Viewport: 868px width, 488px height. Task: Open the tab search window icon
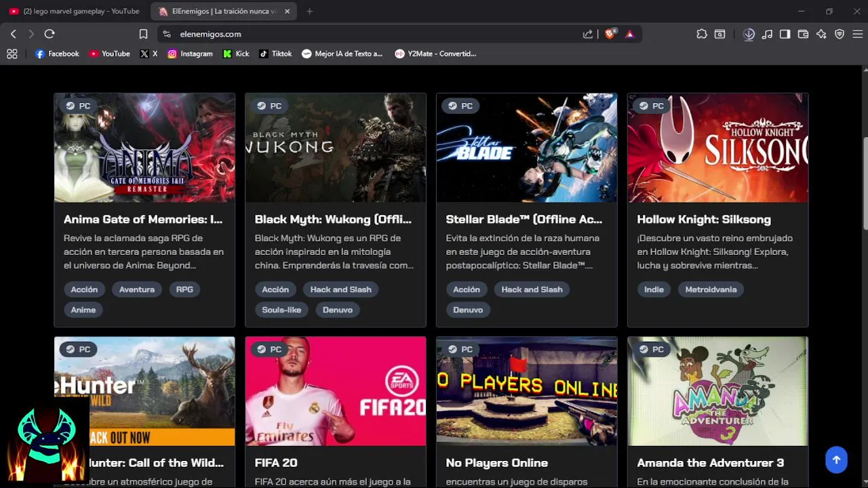(720, 34)
